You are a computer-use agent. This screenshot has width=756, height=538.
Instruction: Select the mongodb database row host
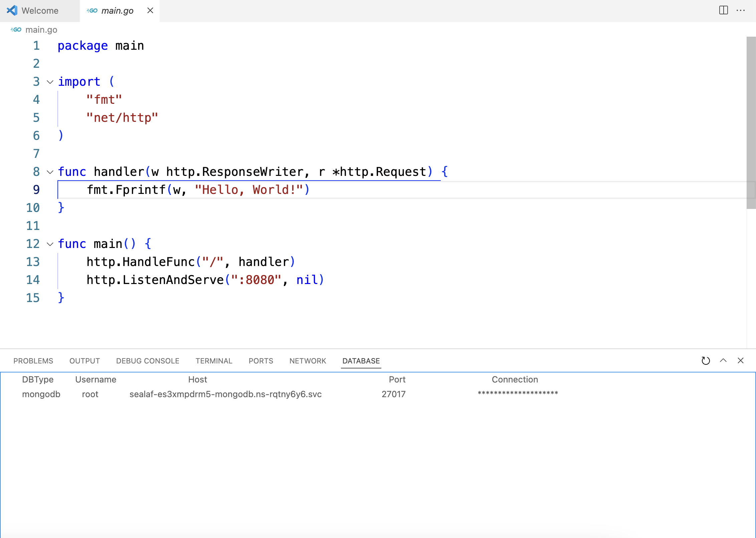click(x=225, y=394)
